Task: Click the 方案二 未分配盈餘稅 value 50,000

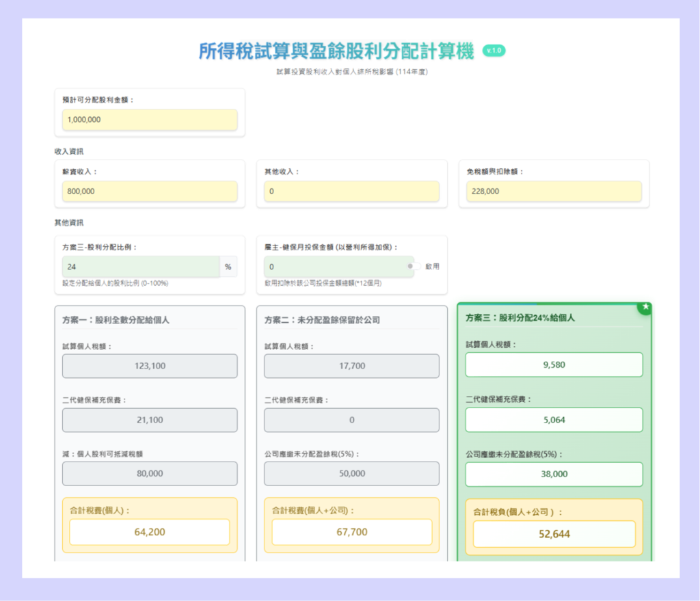Action: click(x=352, y=473)
